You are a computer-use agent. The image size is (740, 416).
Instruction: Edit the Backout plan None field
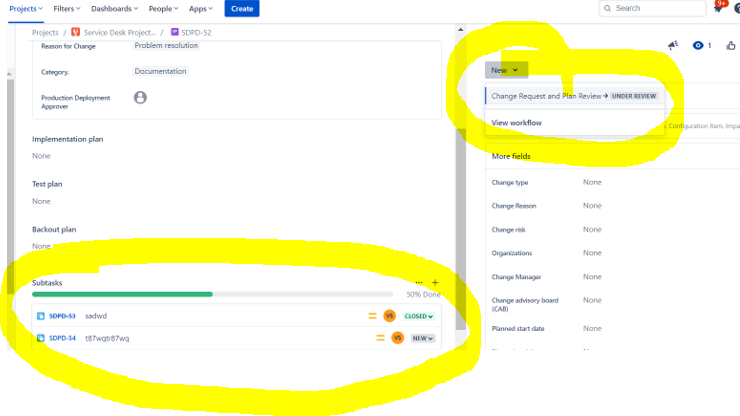(x=41, y=246)
